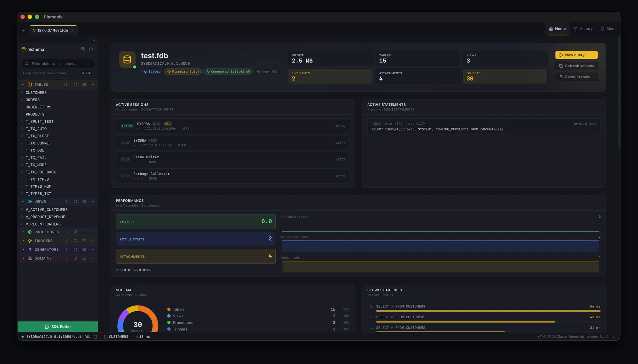Click the TX / SEC metric card

point(196,222)
